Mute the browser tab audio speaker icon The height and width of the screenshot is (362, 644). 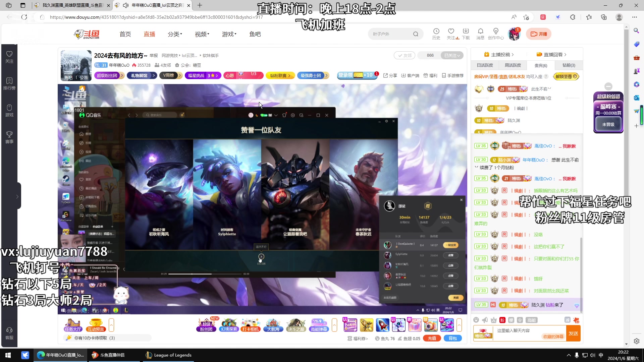pos(126,5)
